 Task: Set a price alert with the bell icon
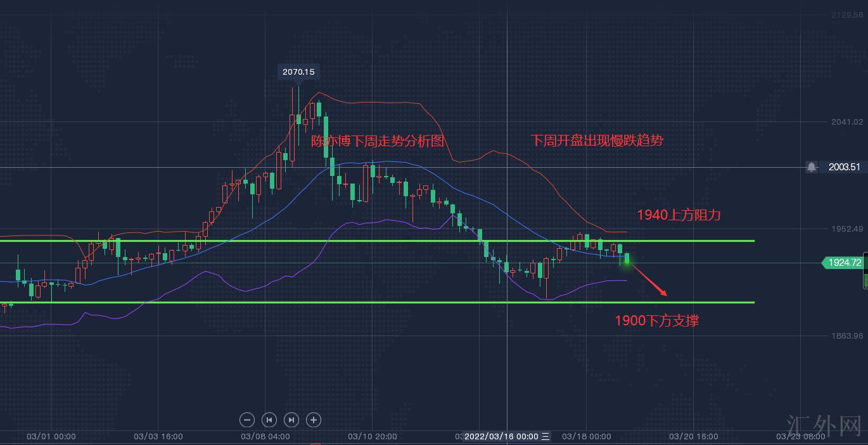(812, 167)
